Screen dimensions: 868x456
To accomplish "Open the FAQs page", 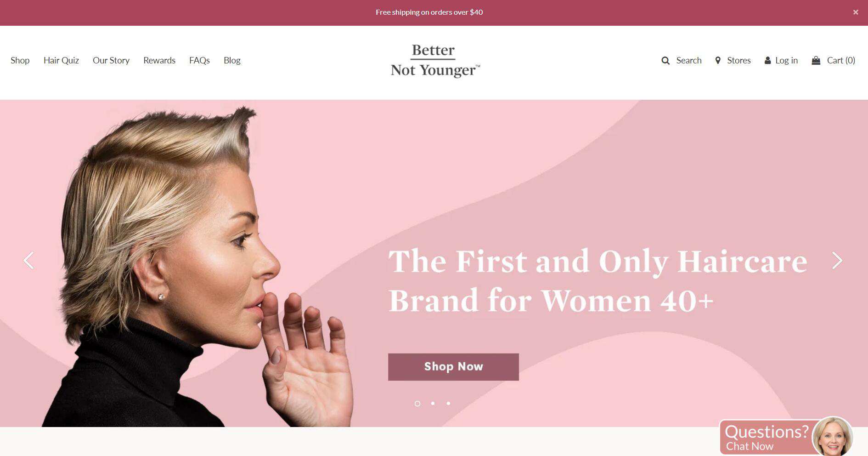I will tap(199, 61).
